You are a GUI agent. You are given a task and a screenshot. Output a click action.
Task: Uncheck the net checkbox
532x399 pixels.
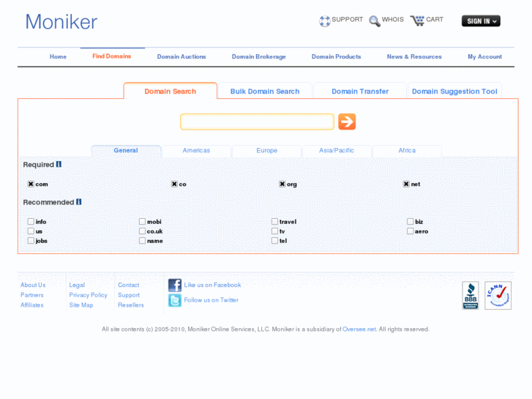[406, 184]
